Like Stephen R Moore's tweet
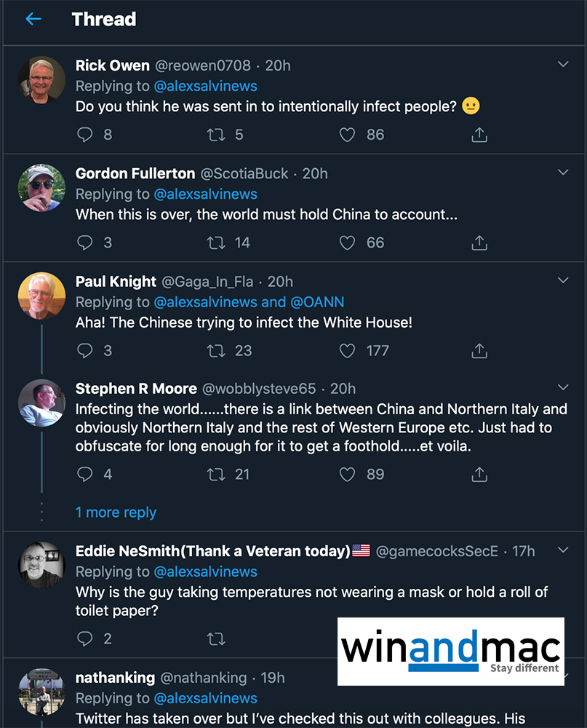Screen dimensions: 587x728 [x=348, y=475]
